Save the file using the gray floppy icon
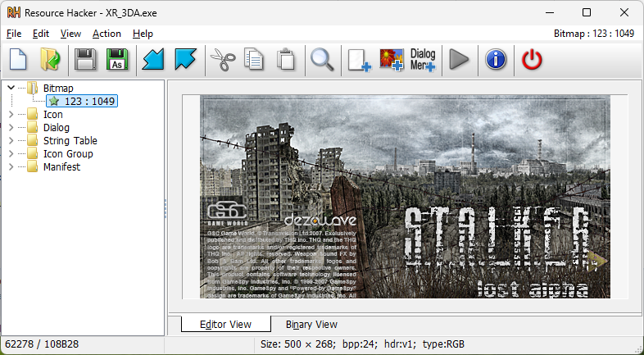Screen dimensions: 644x355 coord(85,60)
